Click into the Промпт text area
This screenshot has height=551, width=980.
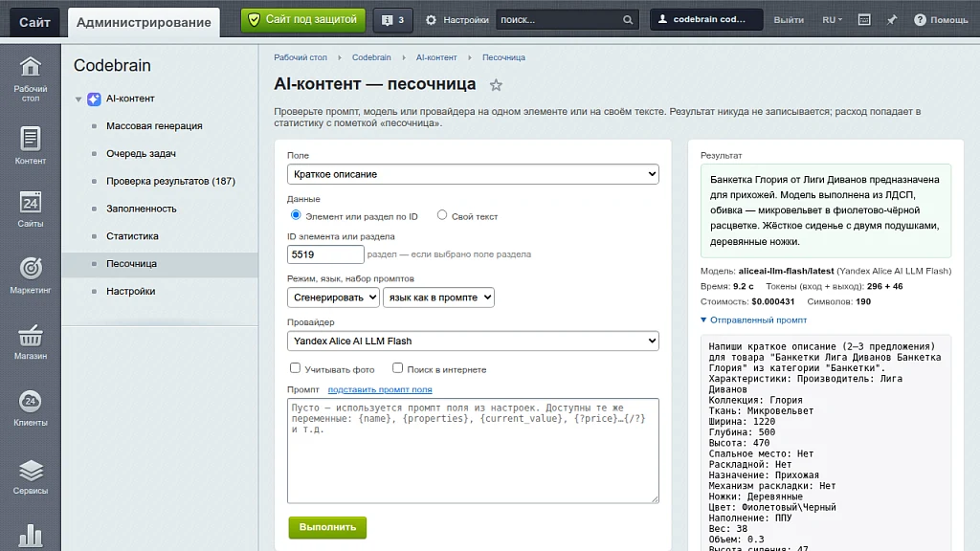click(473, 451)
